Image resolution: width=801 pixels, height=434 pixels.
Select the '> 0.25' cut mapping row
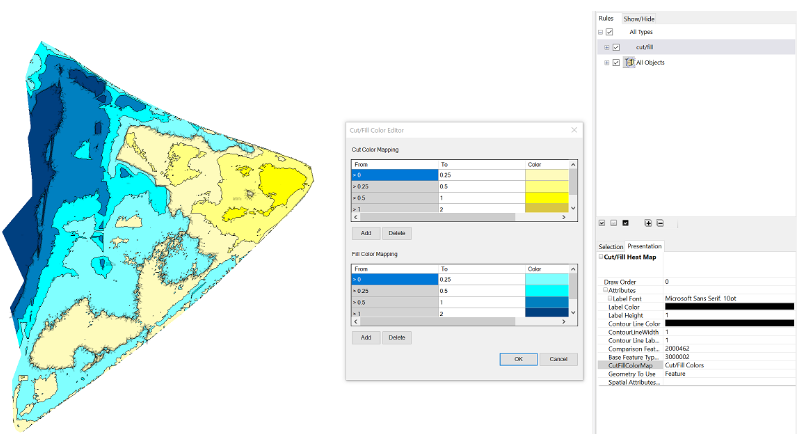point(395,186)
